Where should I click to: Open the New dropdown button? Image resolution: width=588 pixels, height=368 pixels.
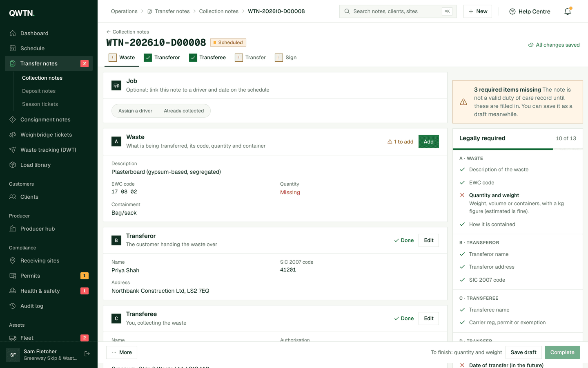[478, 11]
